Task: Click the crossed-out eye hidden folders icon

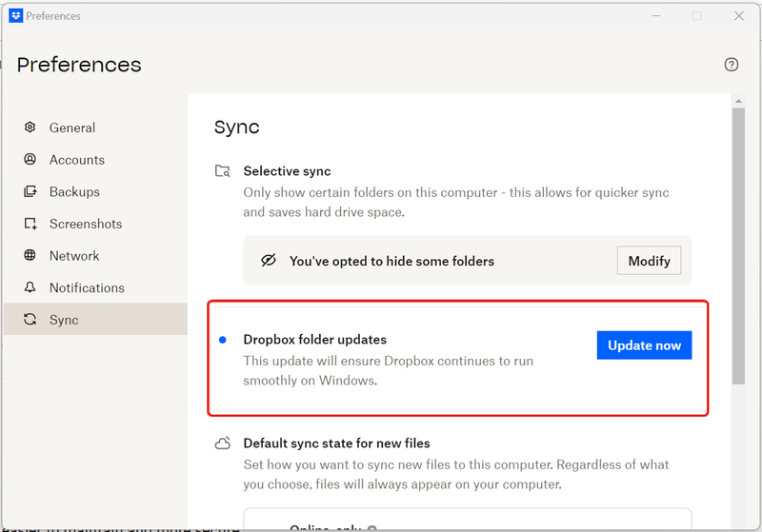Action: 269,261
